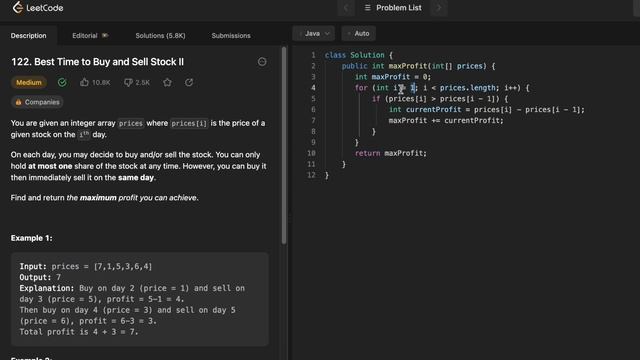
Task: Click 'return maxProfit;' code line
Action: (x=391, y=153)
